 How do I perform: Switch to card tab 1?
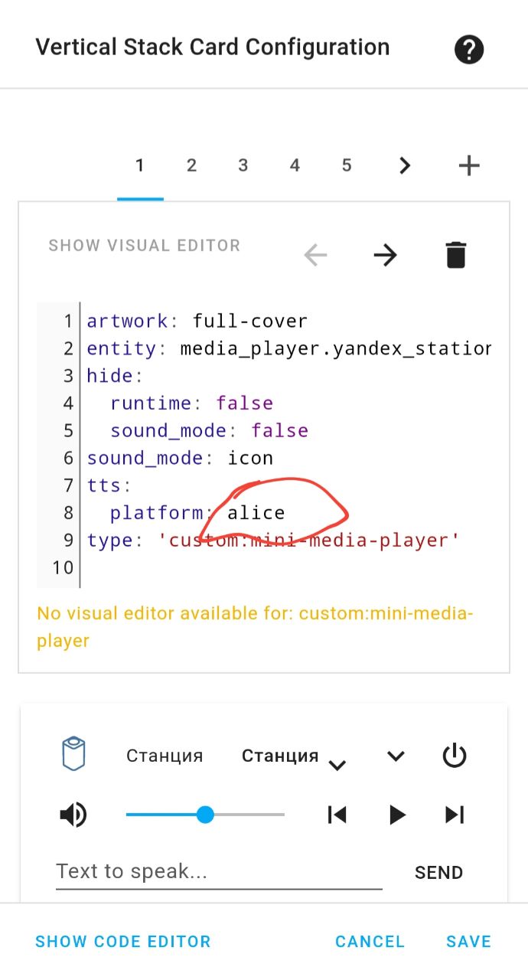tap(140, 165)
